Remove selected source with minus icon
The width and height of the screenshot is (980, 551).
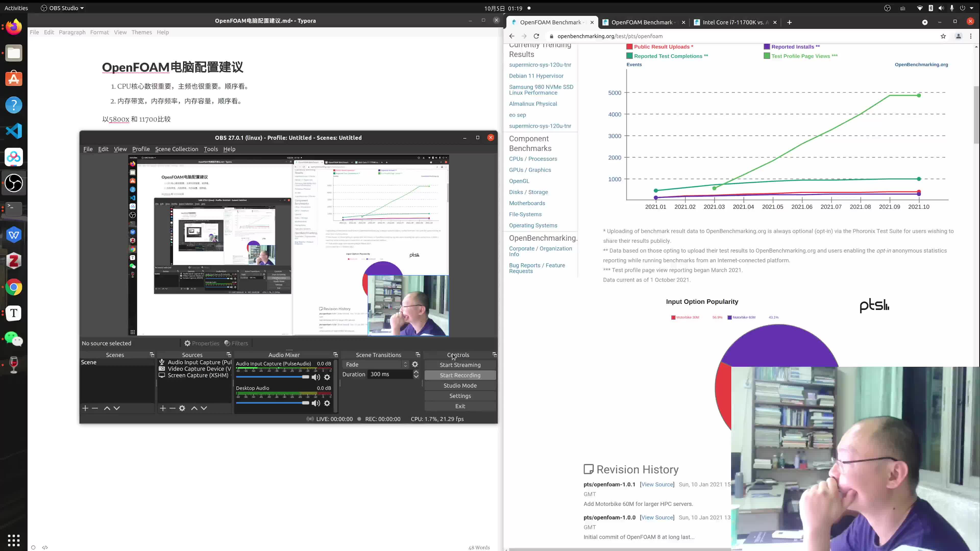pos(172,408)
